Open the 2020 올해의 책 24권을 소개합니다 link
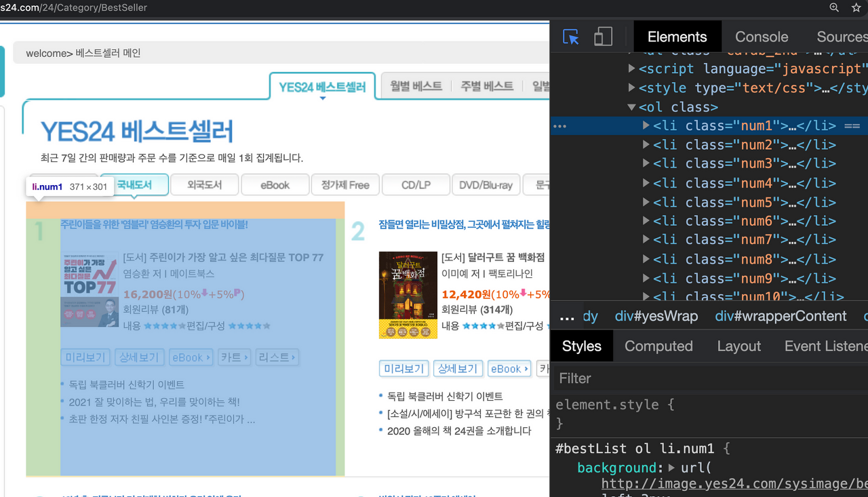The image size is (868, 497). click(459, 431)
